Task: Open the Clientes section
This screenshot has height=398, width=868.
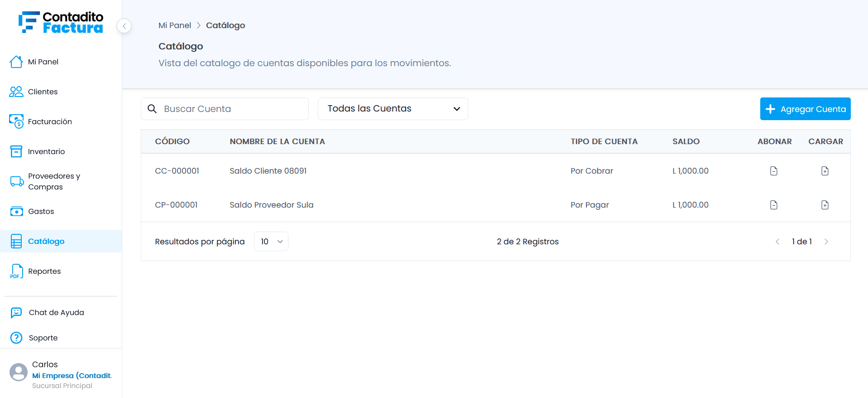Action: [x=43, y=92]
